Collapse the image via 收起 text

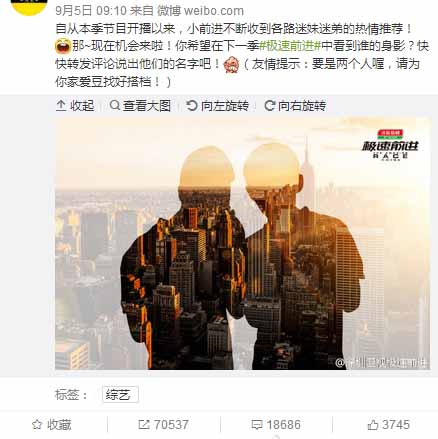tap(82, 106)
